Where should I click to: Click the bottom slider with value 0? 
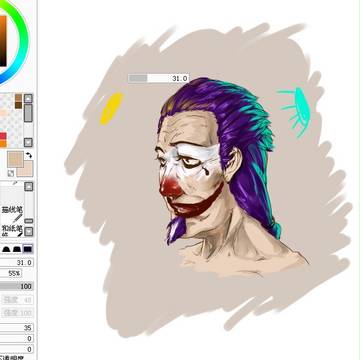(x=17, y=349)
